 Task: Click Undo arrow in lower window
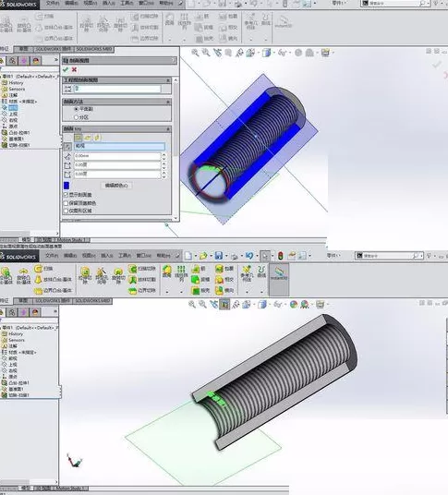(249, 256)
